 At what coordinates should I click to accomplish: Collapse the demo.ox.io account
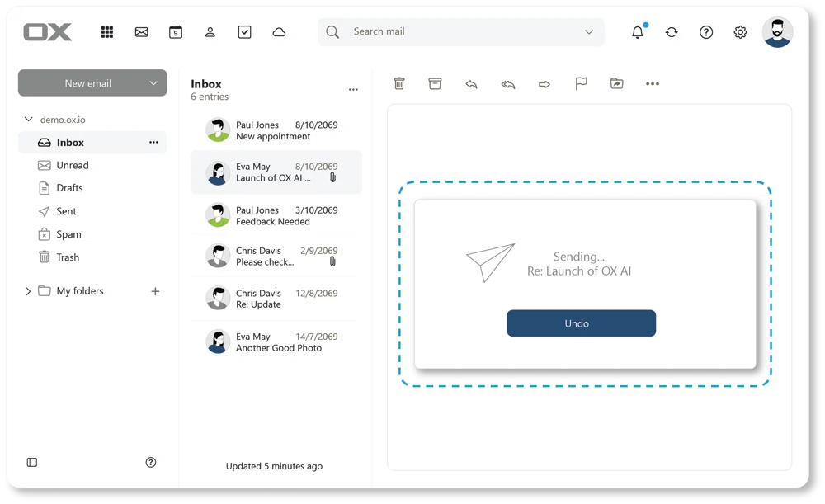click(29, 120)
